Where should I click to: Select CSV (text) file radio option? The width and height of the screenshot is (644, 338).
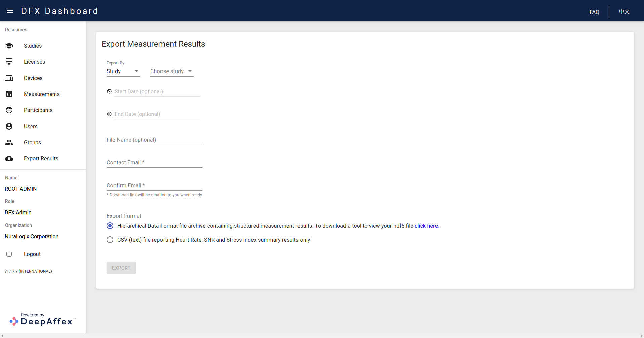110,240
